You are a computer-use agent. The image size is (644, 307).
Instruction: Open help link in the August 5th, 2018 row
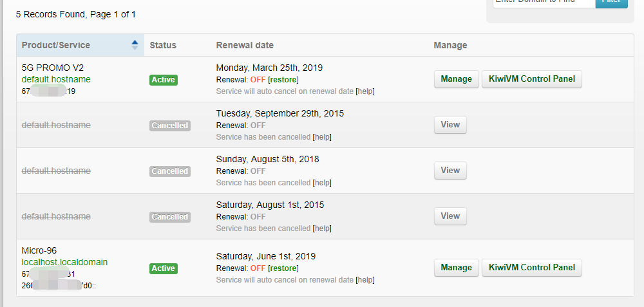[x=322, y=183]
